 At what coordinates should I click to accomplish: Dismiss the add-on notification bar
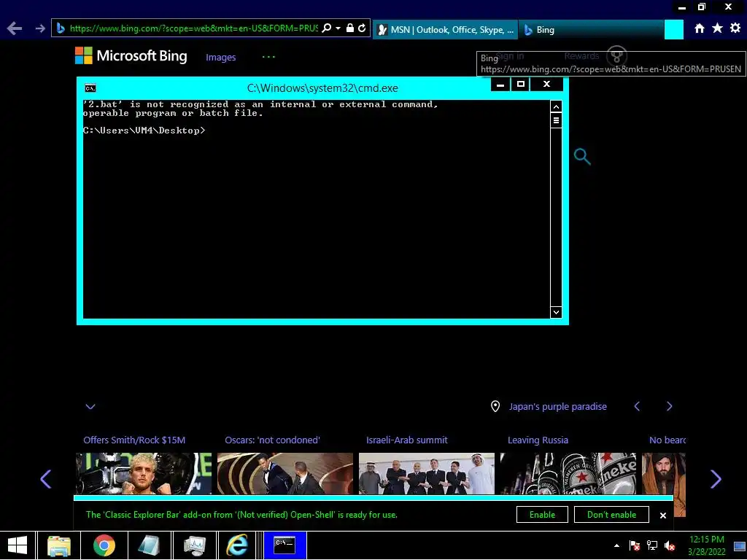662,516
